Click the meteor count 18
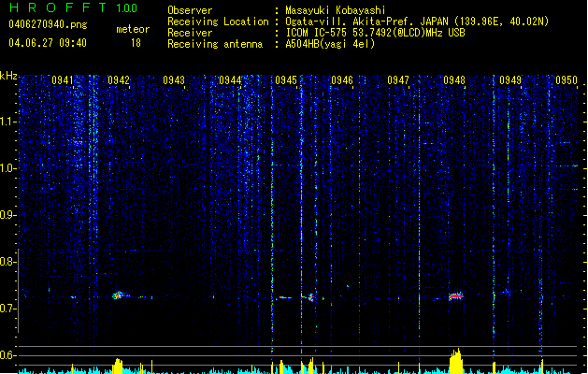Image resolution: width=588 pixels, height=374 pixels. coord(136,43)
